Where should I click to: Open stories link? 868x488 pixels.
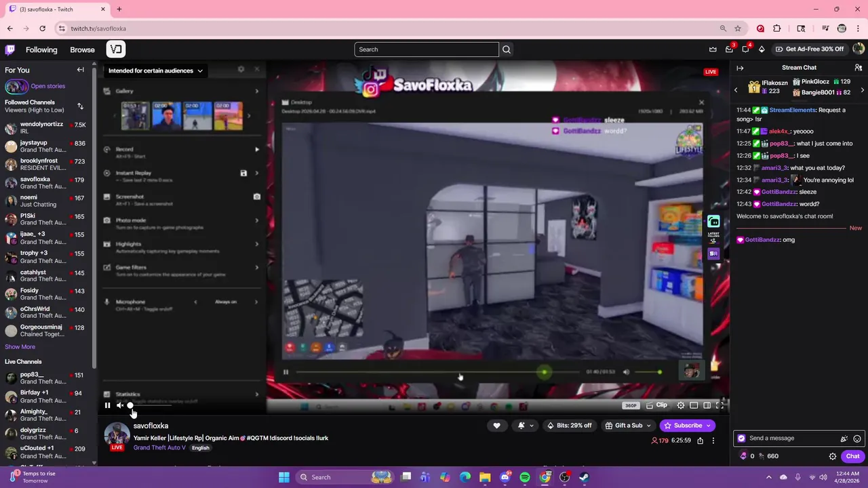coord(47,86)
